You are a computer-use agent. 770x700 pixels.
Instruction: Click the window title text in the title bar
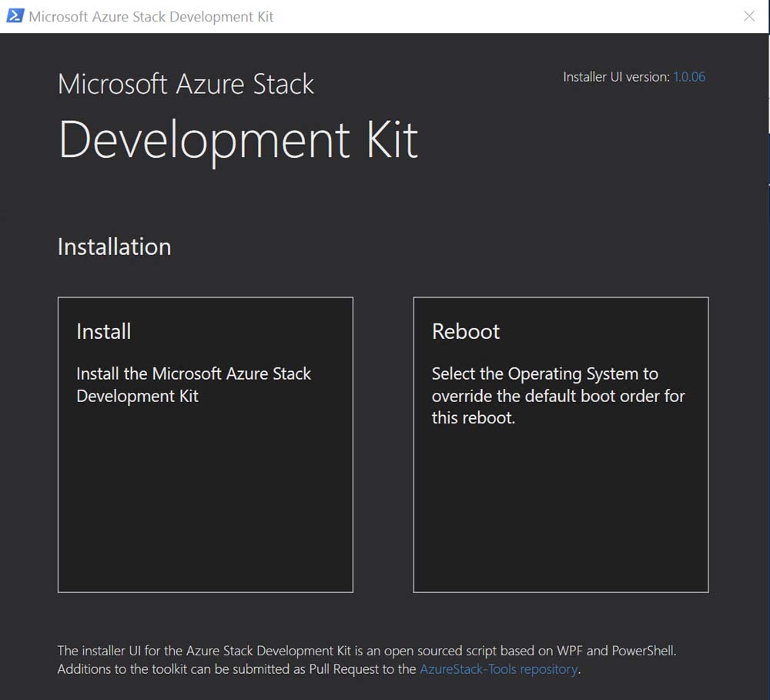pos(151,16)
